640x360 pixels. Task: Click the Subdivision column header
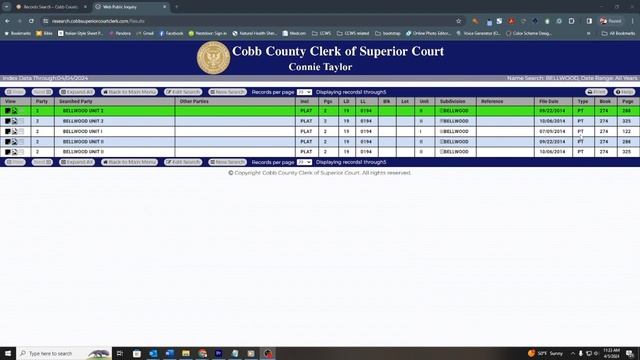point(455,101)
